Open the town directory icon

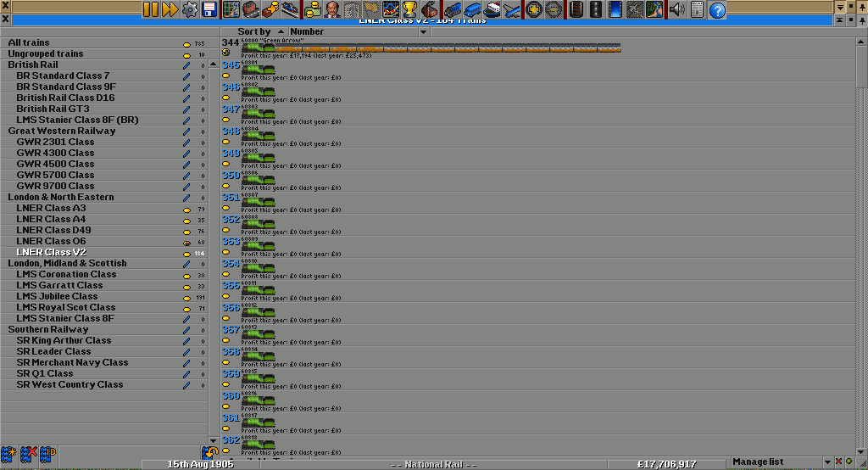pos(251,9)
